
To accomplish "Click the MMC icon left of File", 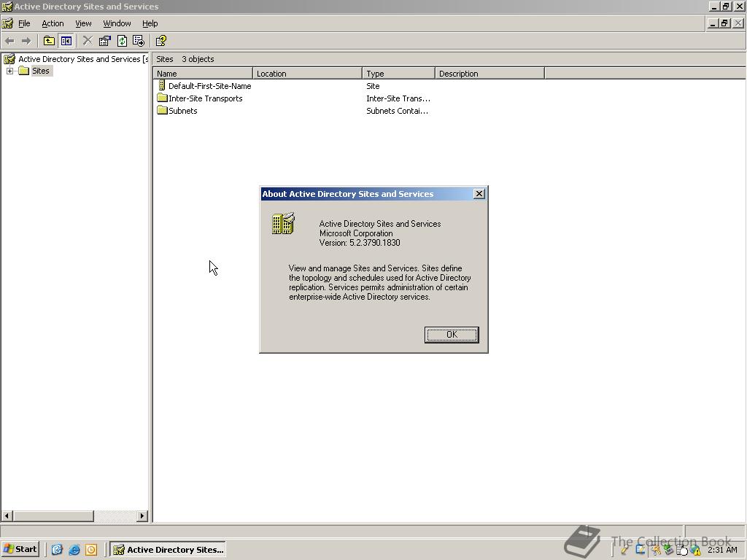I will (x=7, y=23).
